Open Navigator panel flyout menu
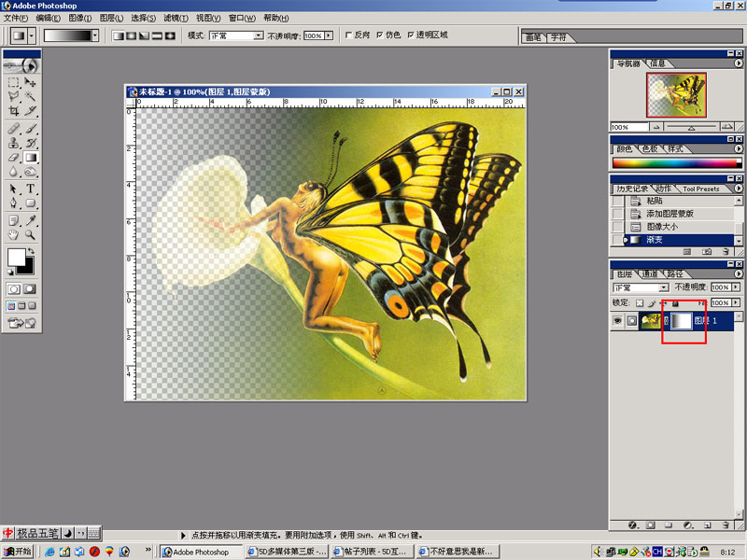The image size is (747, 560). (739, 63)
